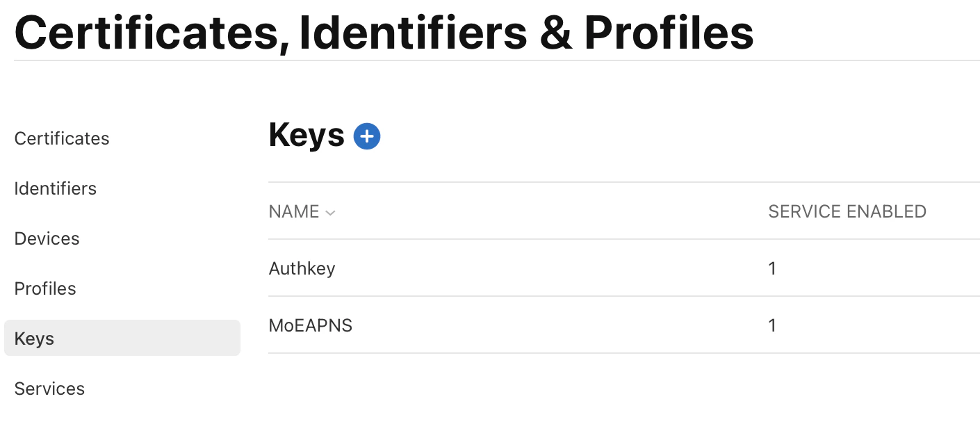The height and width of the screenshot is (424, 980).
Task: Click the highlighted Keys navigation item
Action: click(33, 339)
